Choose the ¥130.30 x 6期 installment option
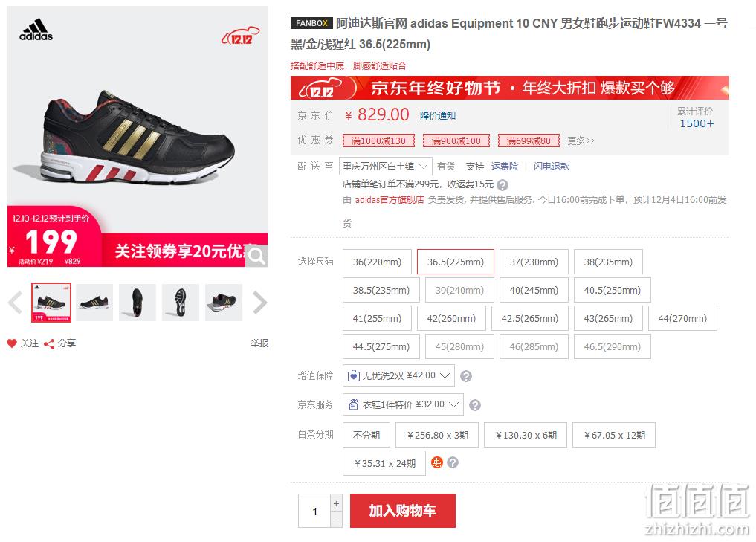 [526, 435]
